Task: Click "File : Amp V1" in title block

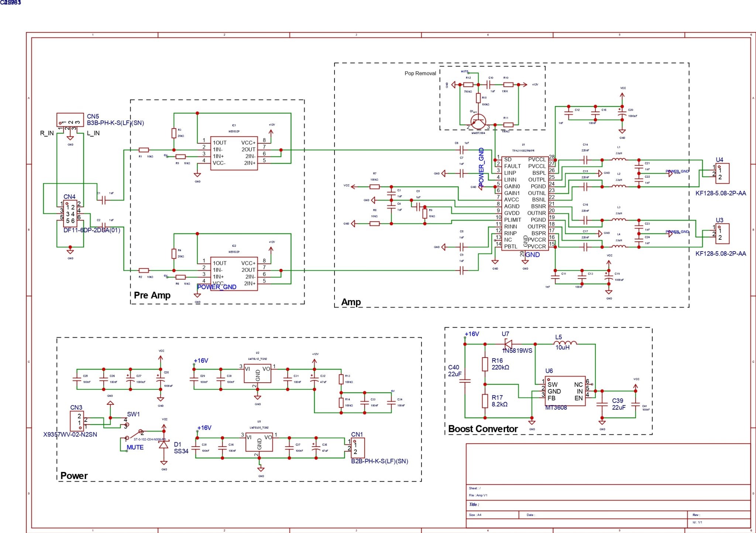Action: [478, 495]
